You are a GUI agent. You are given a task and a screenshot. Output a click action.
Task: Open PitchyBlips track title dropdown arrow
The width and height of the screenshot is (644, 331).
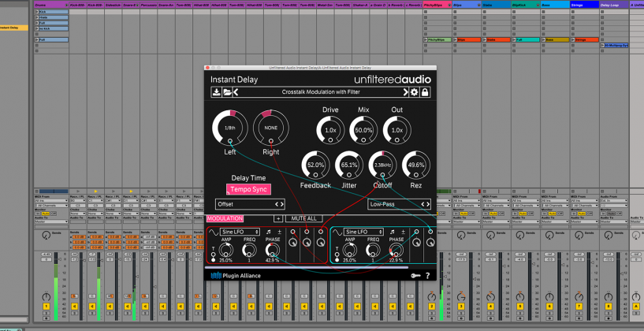point(449,5)
